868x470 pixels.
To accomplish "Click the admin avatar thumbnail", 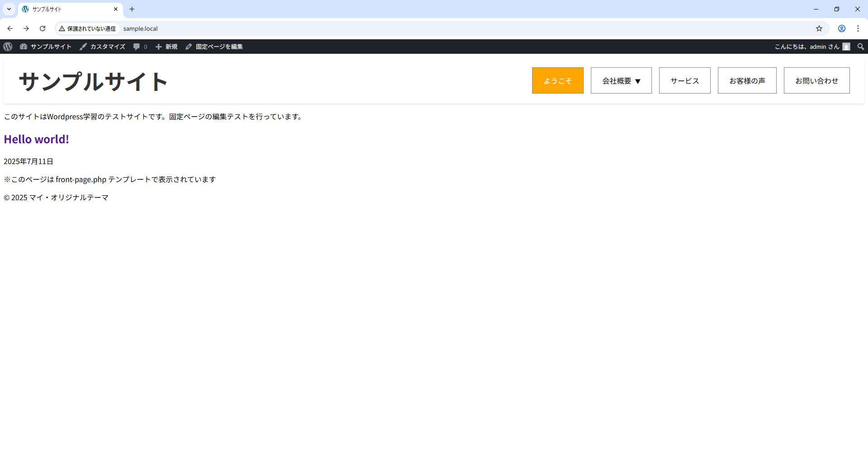I will click(x=846, y=47).
